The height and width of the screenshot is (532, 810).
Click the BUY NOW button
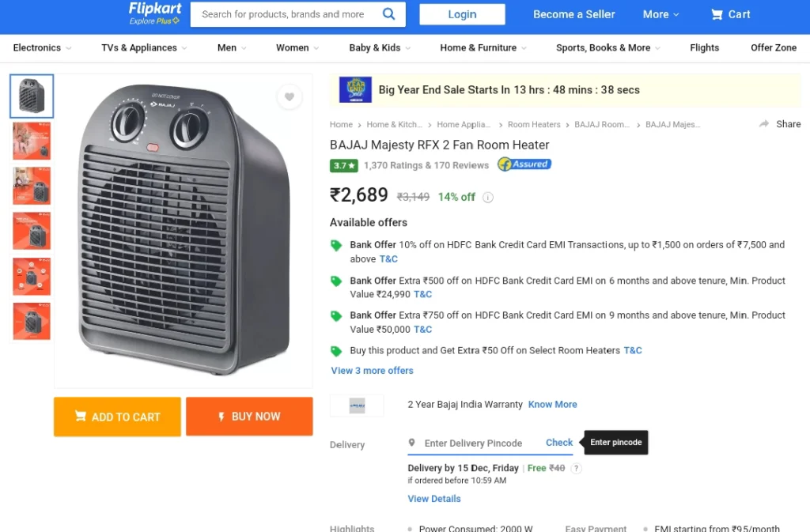pyautogui.click(x=249, y=417)
